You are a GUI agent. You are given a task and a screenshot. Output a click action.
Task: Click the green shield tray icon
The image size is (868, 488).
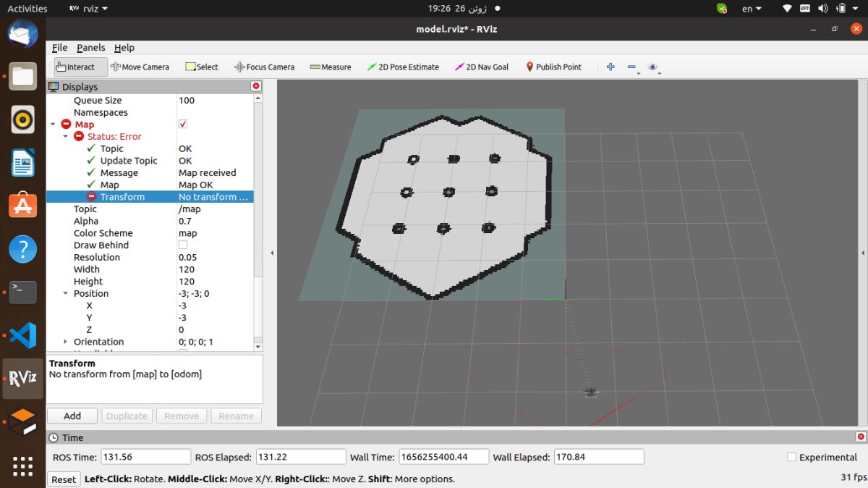click(x=722, y=9)
